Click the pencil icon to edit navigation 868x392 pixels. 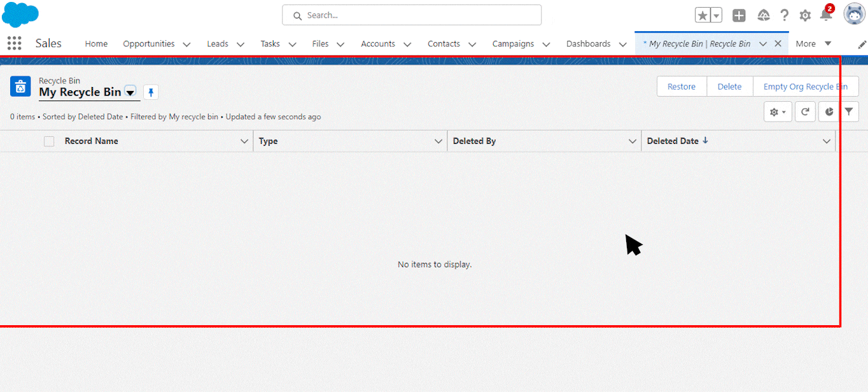point(862,44)
